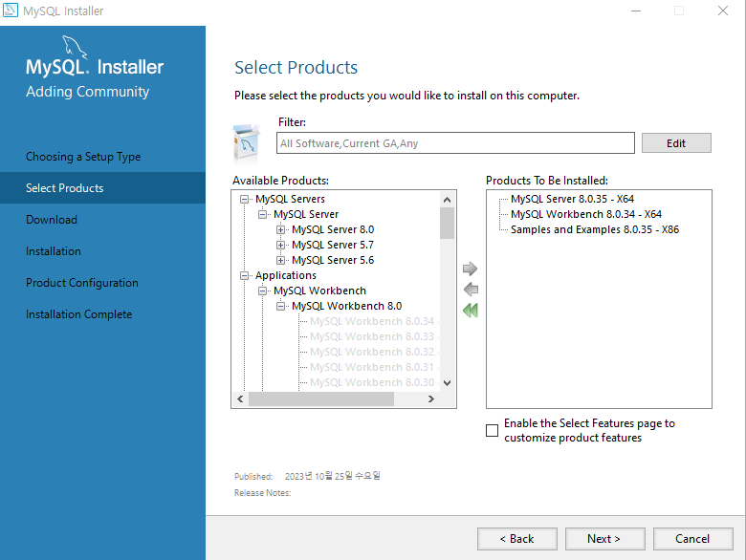Click the Back button

(x=517, y=539)
